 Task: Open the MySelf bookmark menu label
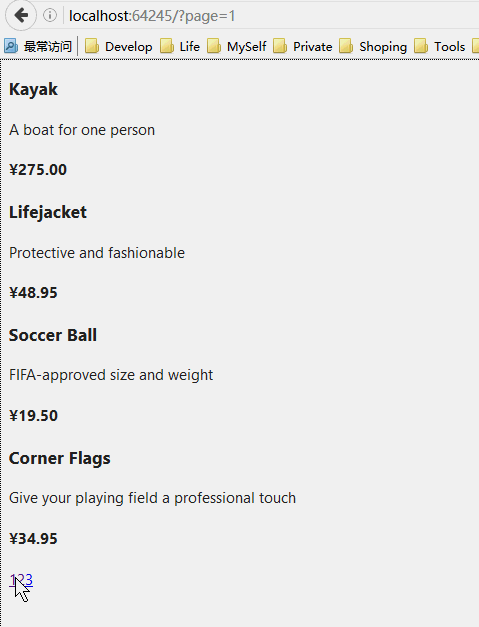point(247,47)
